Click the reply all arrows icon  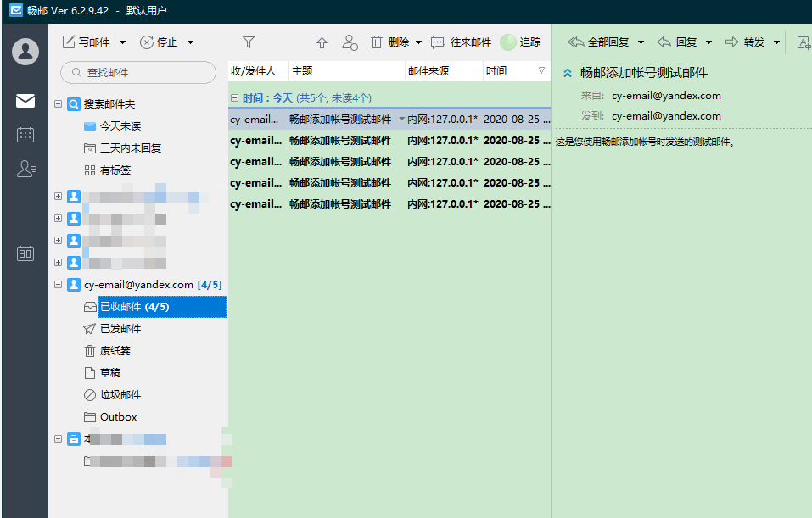576,42
